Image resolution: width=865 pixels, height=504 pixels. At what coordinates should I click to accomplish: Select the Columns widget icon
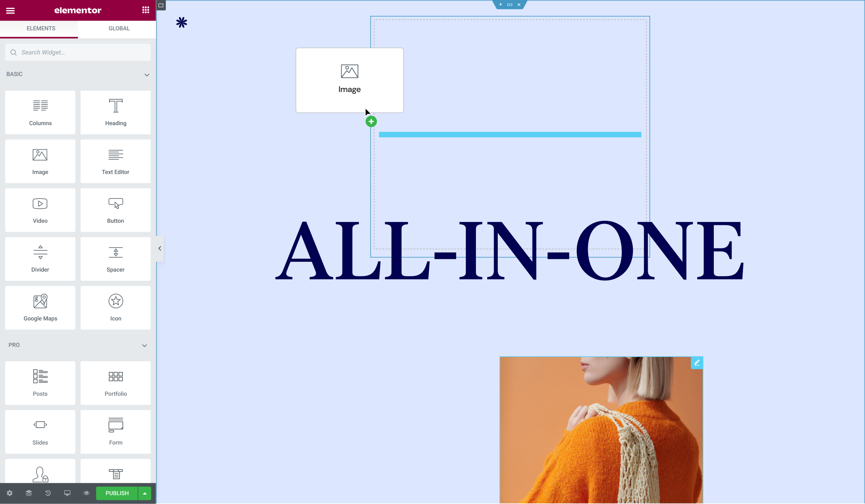point(40,106)
